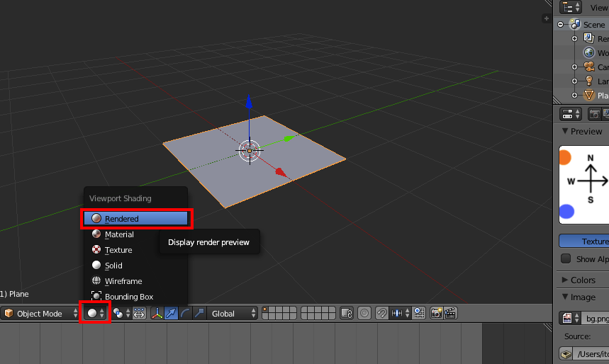Toggle lock camera to layers icon
Screen dimensions: 609x364
point(347,313)
